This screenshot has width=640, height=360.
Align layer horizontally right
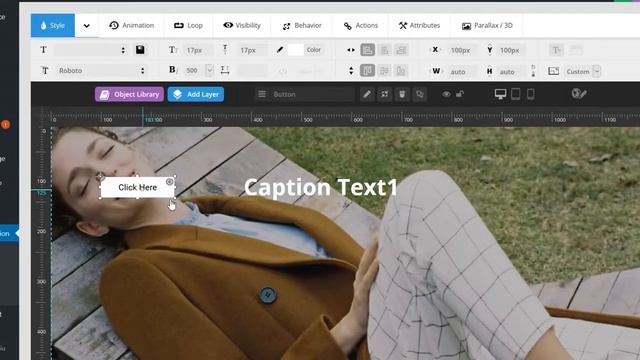[401, 50]
